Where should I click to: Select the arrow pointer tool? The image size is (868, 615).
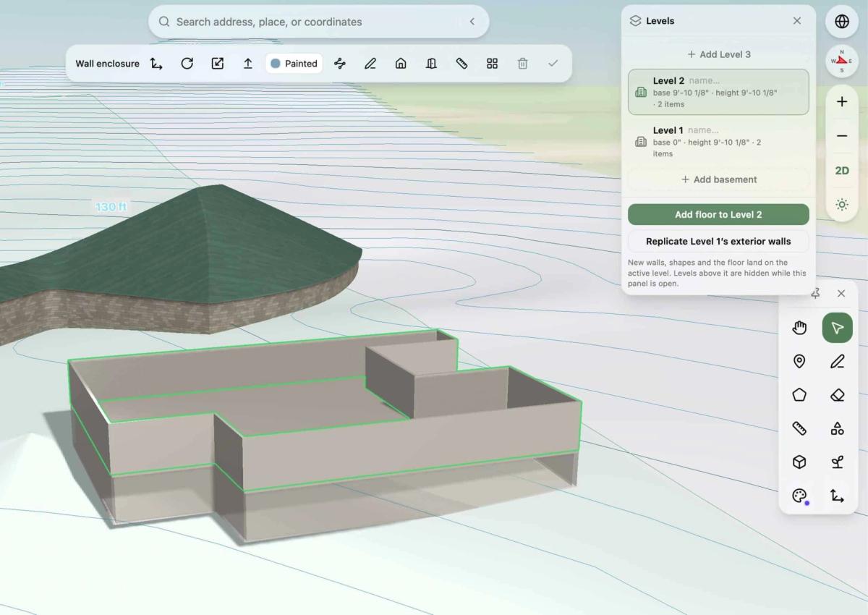pos(838,328)
